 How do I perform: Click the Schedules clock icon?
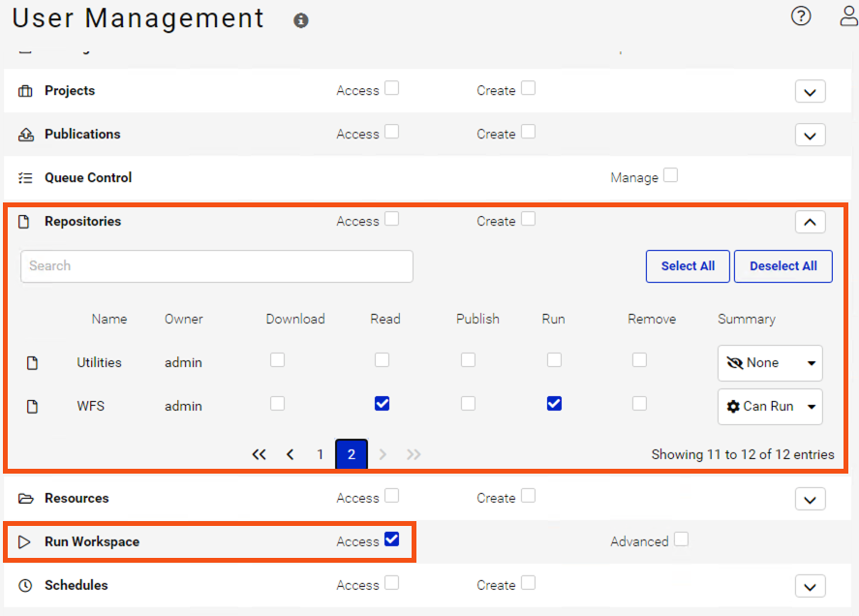tap(25, 585)
